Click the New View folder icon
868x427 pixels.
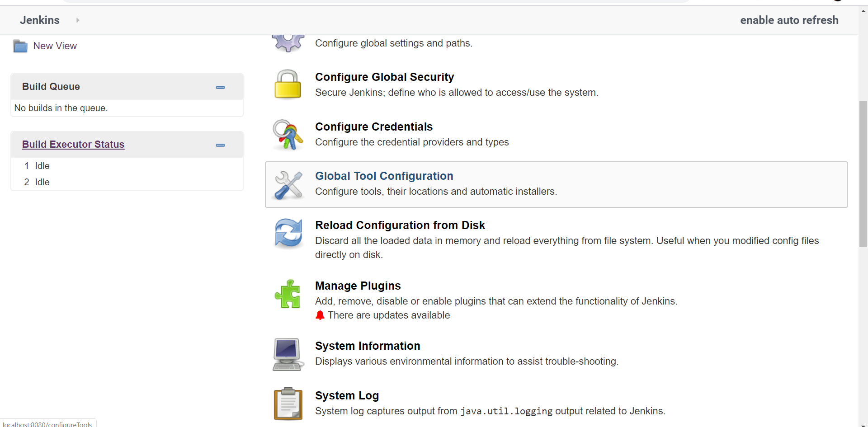(20, 46)
